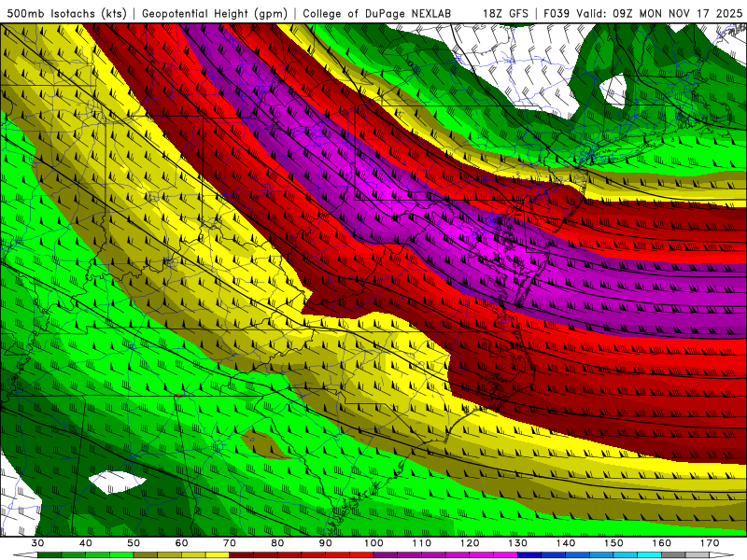Click the 70 label on the legend

point(230,543)
